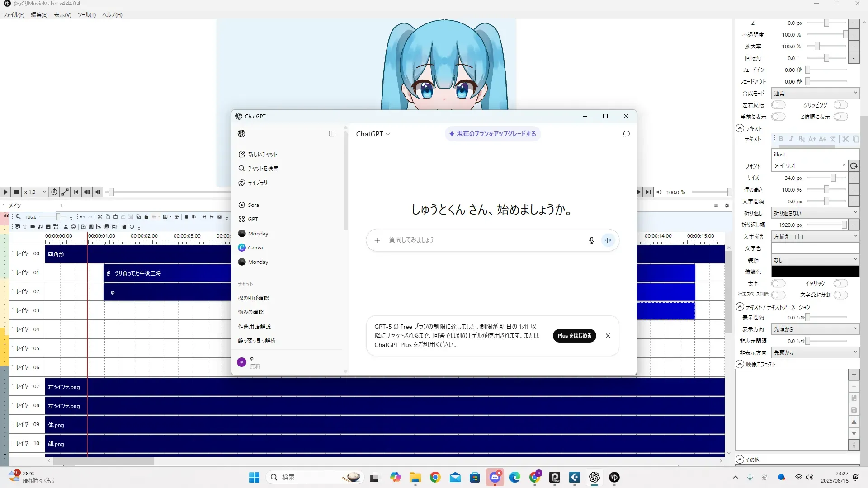Open the ファイル(F) menu

pos(14,14)
